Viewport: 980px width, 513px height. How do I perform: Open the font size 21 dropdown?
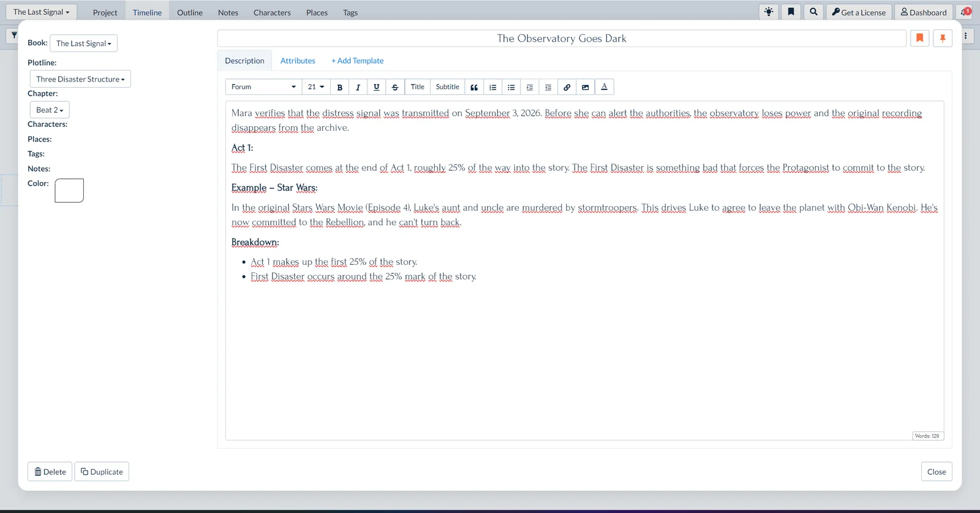[316, 87]
